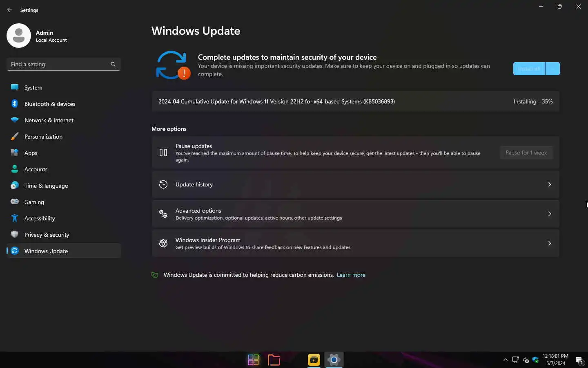Image resolution: width=588 pixels, height=368 pixels.
Task: Click the update status sync icon with warning
Action: [x=173, y=65]
